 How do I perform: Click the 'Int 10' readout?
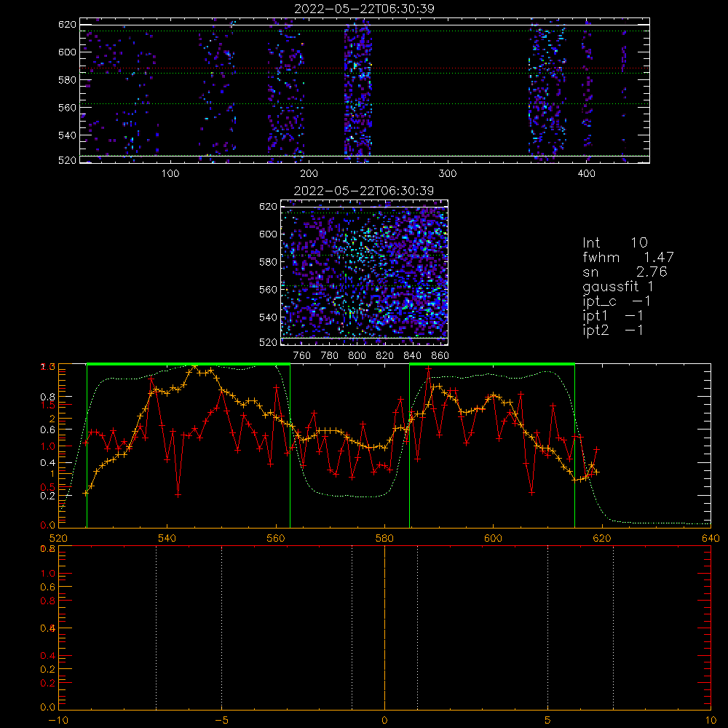pos(614,243)
